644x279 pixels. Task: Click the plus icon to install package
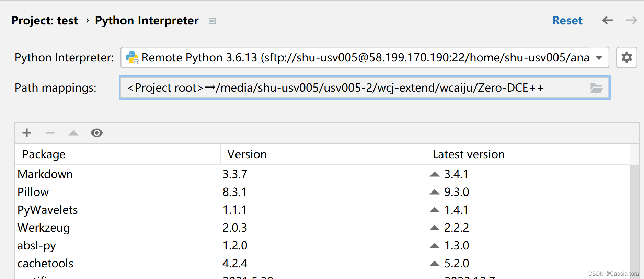pos(27,133)
